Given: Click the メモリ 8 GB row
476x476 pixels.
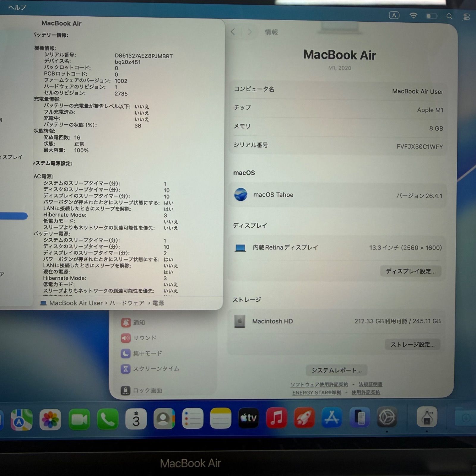Looking at the screenshot, I should (338, 127).
